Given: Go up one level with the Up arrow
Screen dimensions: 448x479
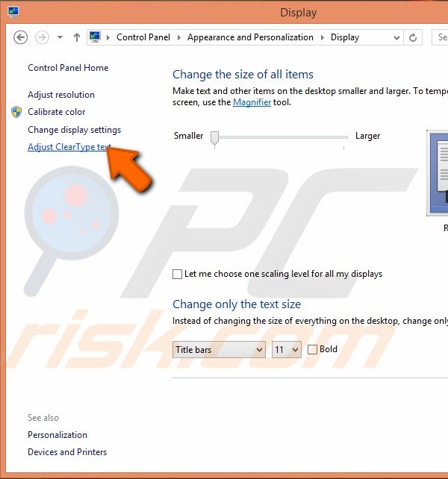Looking at the screenshot, I should (x=77, y=37).
